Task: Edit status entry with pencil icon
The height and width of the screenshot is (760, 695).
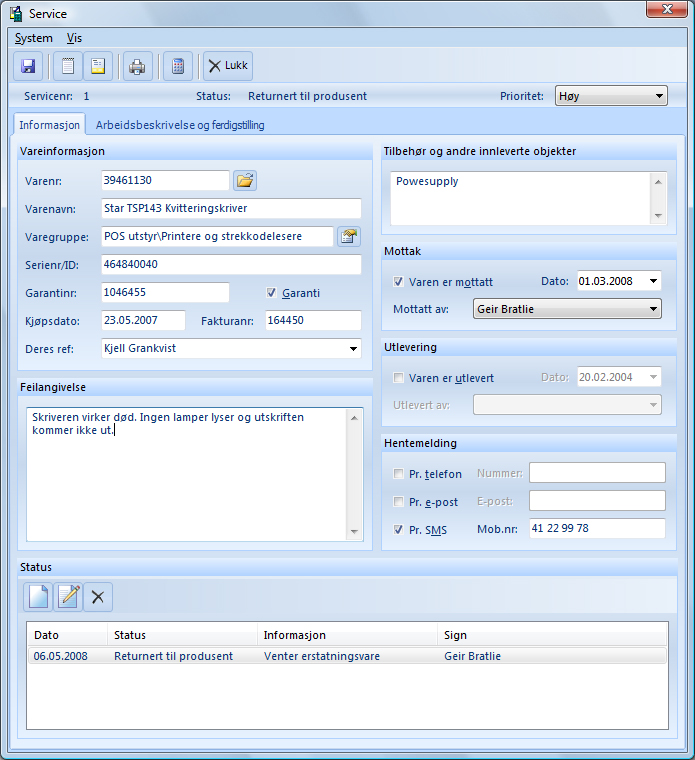Action: (x=68, y=597)
